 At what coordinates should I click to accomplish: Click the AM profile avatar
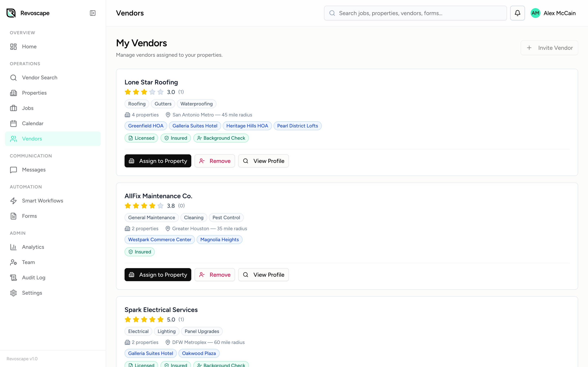coord(536,13)
